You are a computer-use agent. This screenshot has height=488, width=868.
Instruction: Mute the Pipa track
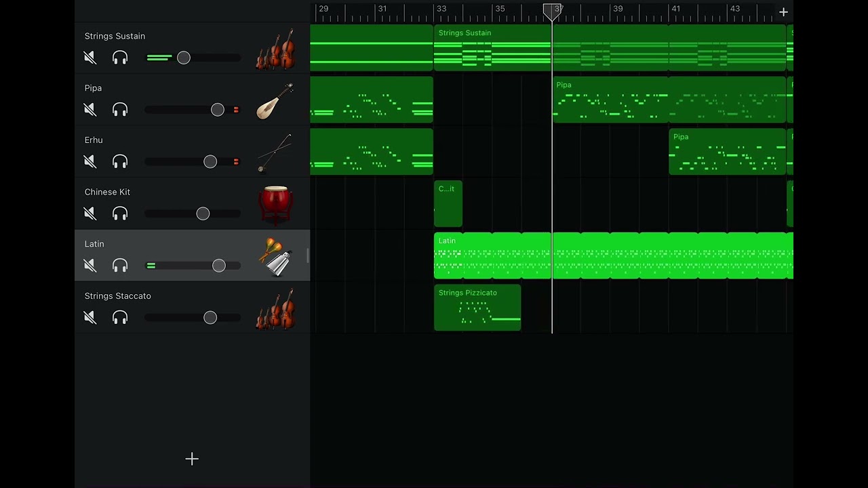[90, 110]
